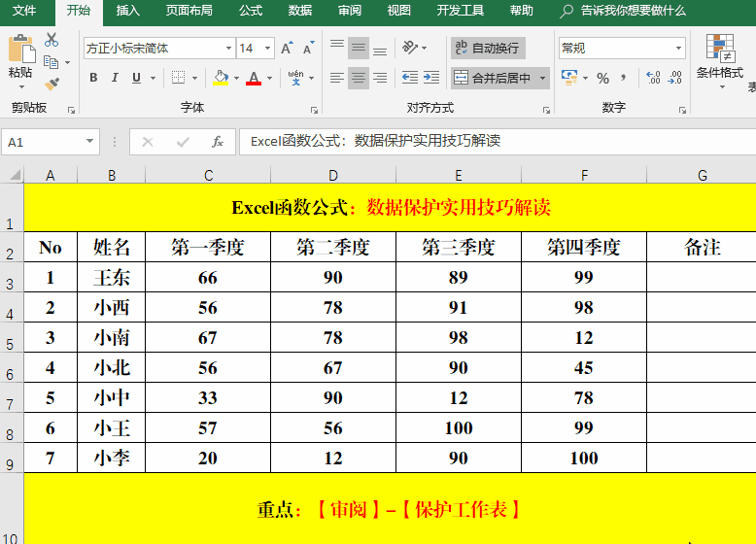Decrease decimal places
This screenshot has width=756, height=544.
coord(675,78)
